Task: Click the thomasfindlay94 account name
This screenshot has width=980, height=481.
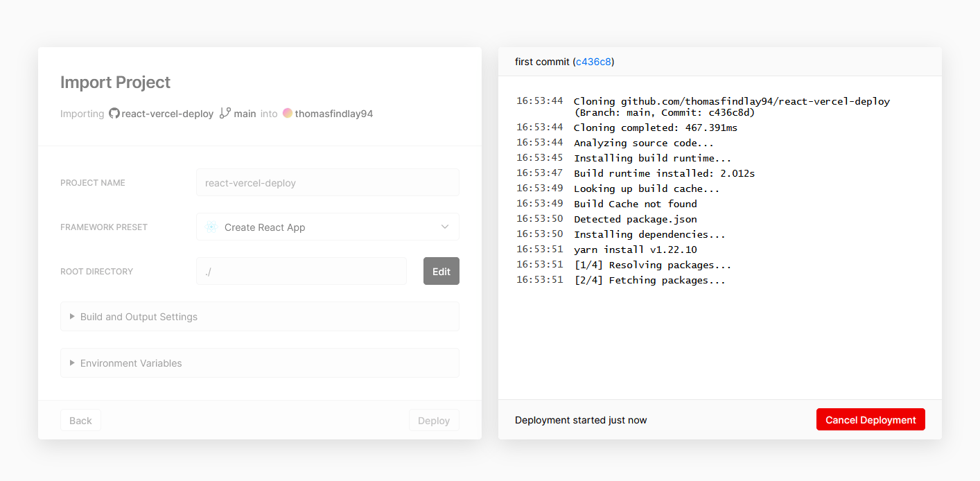Action: (x=334, y=114)
